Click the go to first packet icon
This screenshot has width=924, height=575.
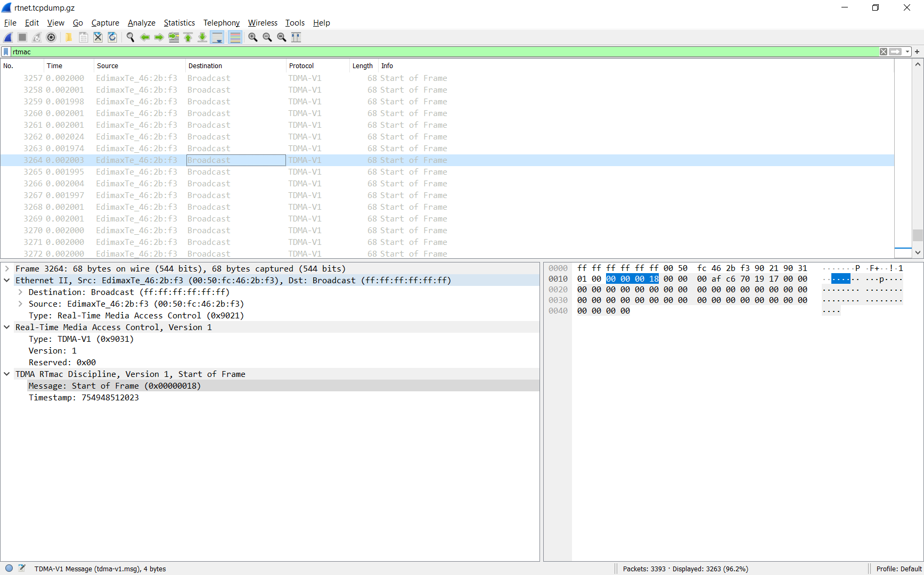point(188,37)
